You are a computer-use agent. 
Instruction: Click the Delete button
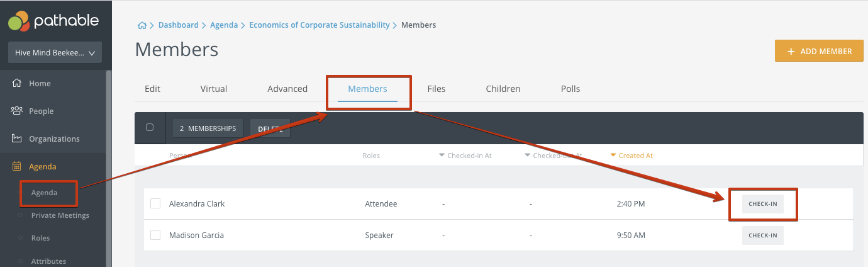[270, 128]
